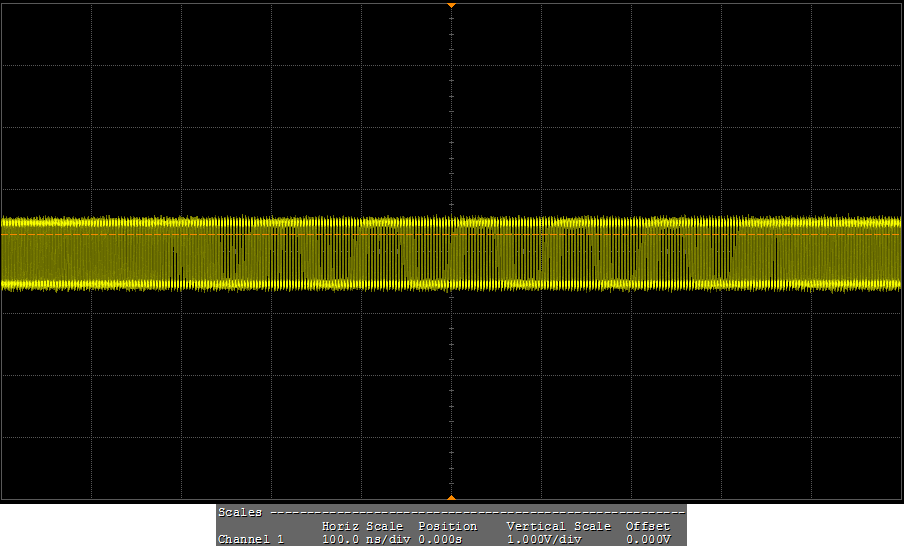Click the left edge of yellow waveform trace
The width and height of the screenshot is (904, 546).
[4, 253]
